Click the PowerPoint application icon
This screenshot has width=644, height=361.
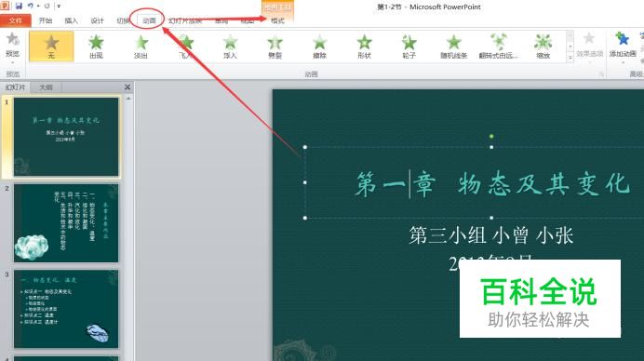click(x=5, y=6)
